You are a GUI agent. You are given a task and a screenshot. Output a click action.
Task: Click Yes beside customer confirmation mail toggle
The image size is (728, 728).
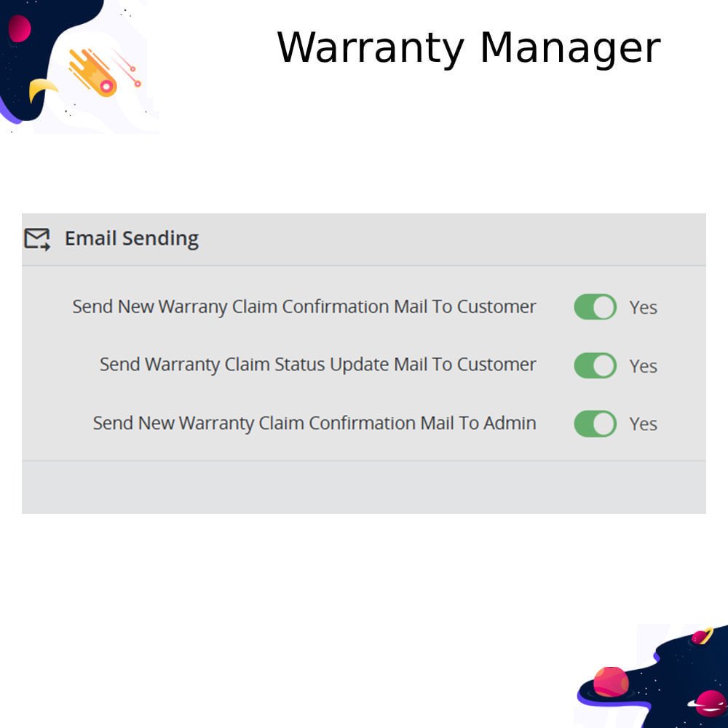pos(643,307)
